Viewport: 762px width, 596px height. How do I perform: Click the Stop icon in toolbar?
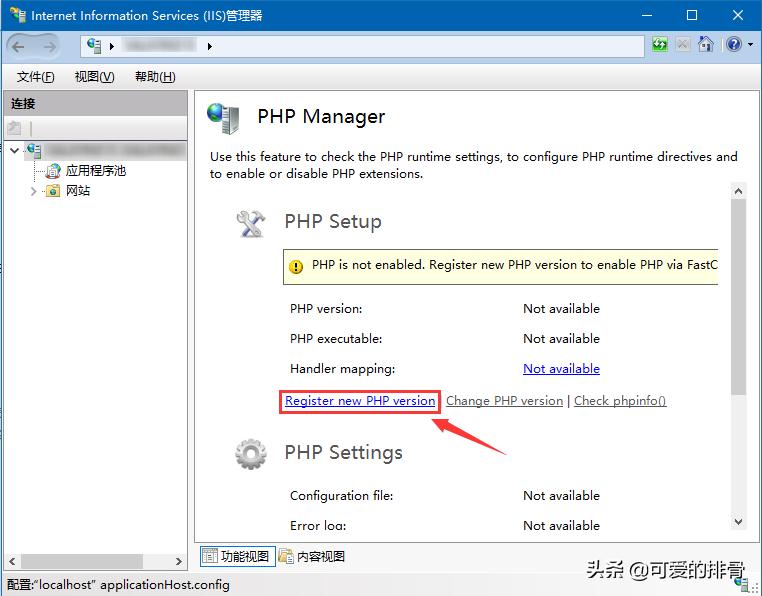pos(682,45)
